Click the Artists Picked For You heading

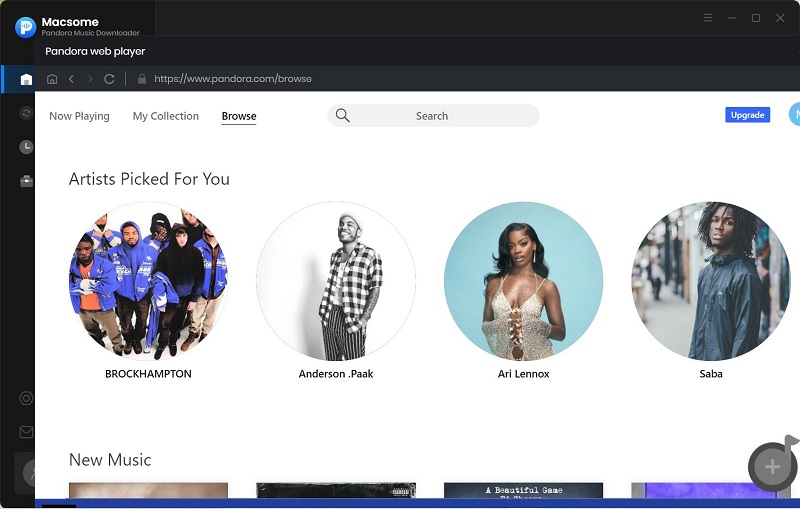coord(149,179)
